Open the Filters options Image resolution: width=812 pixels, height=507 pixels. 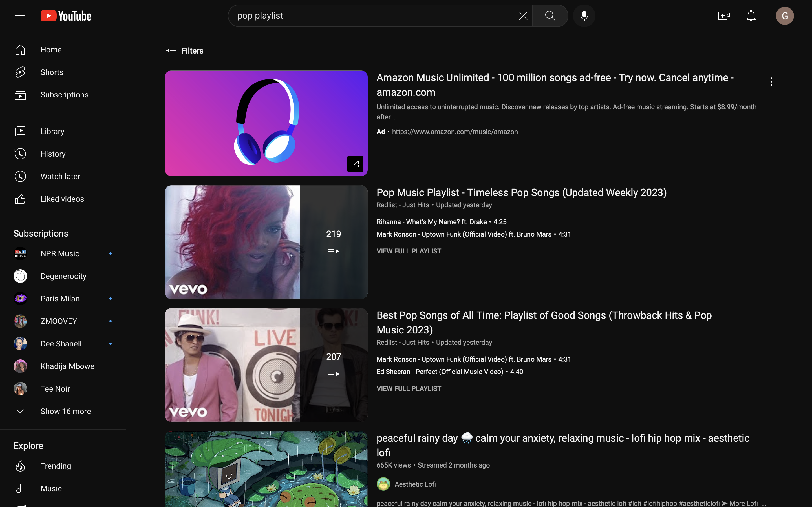(x=185, y=51)
